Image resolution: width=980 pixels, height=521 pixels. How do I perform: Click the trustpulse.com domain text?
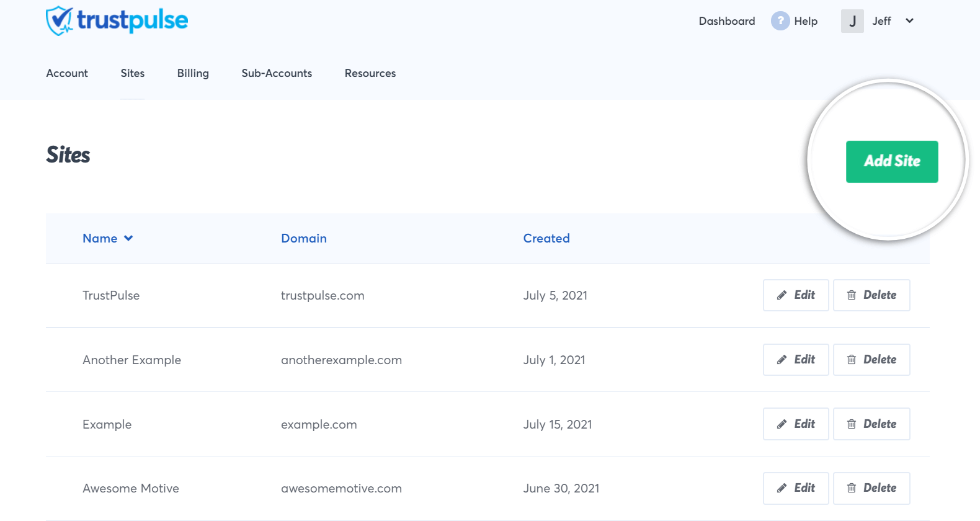click(323, 296)
